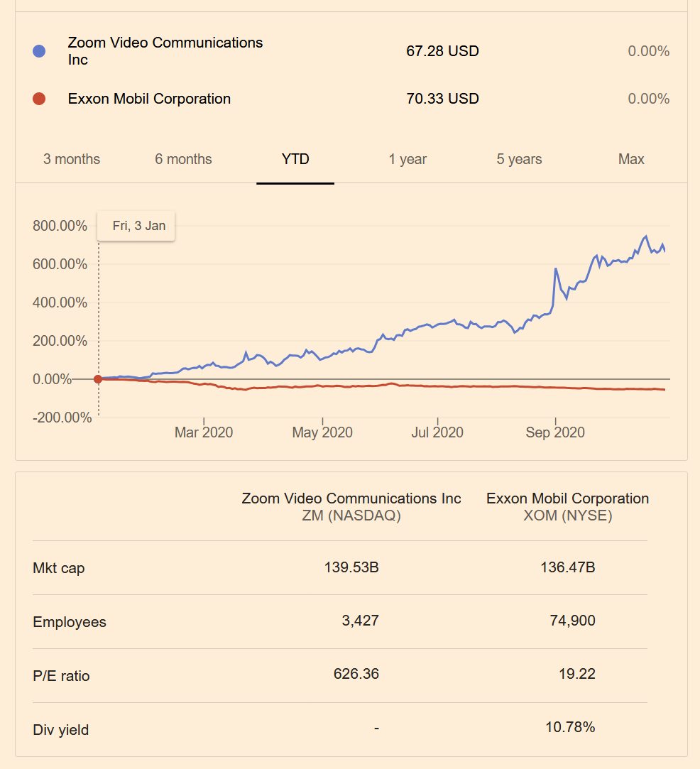Click the Zoom price 67.28 USD
Image resolution: width=700 pixels, height=769 pixels.
coord(442,51)
